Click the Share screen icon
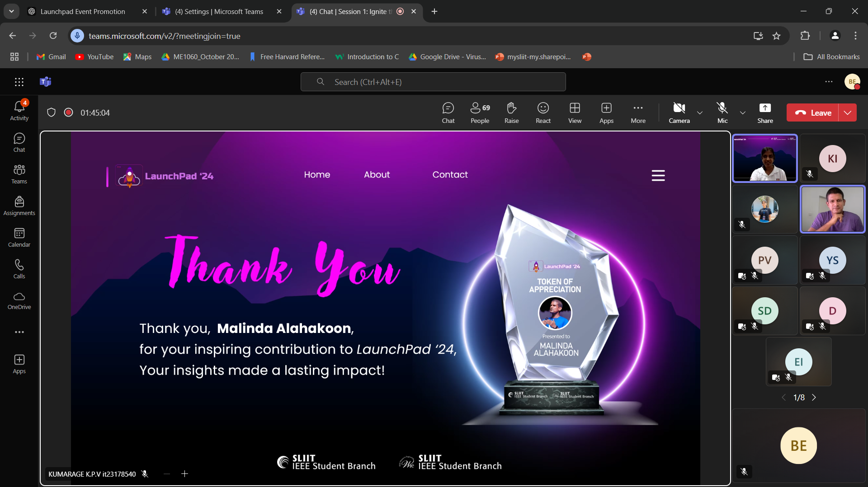The height and width of the screenshot is (487, 868). 765,112
